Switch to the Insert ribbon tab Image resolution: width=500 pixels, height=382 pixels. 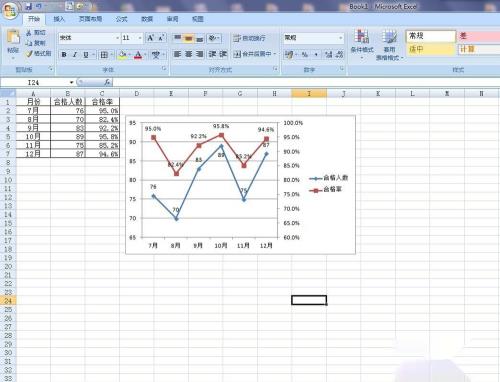tap(59, 19)
